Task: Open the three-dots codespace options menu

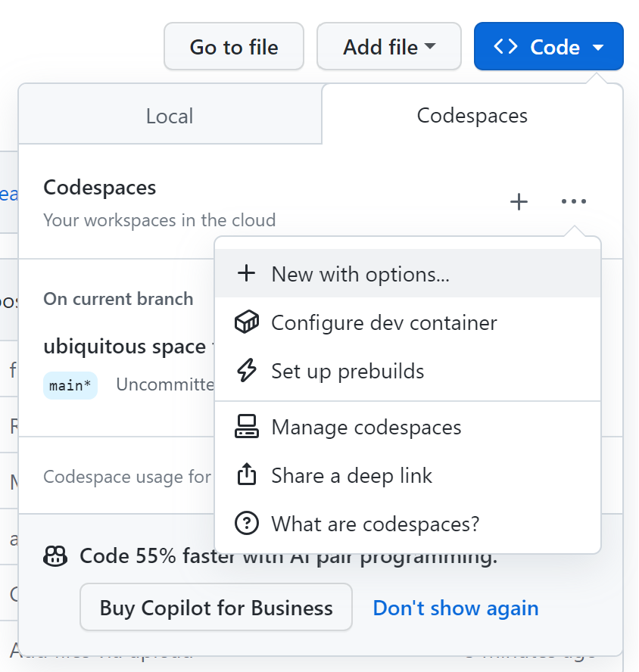Action: pos(573,201)
